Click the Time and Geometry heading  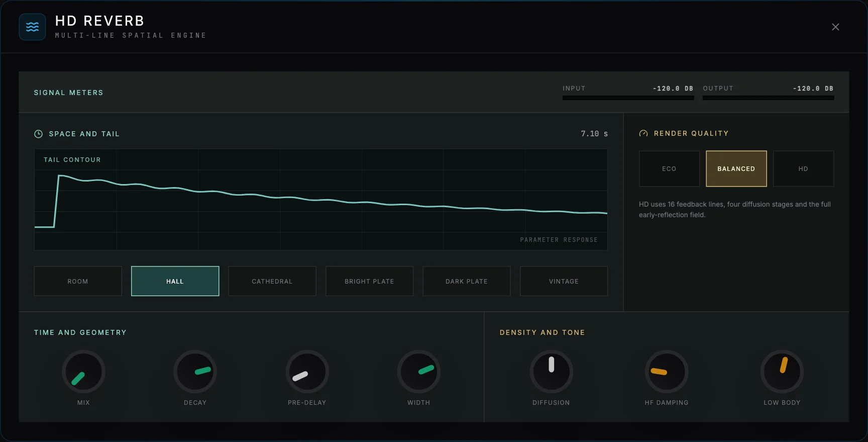80,332
